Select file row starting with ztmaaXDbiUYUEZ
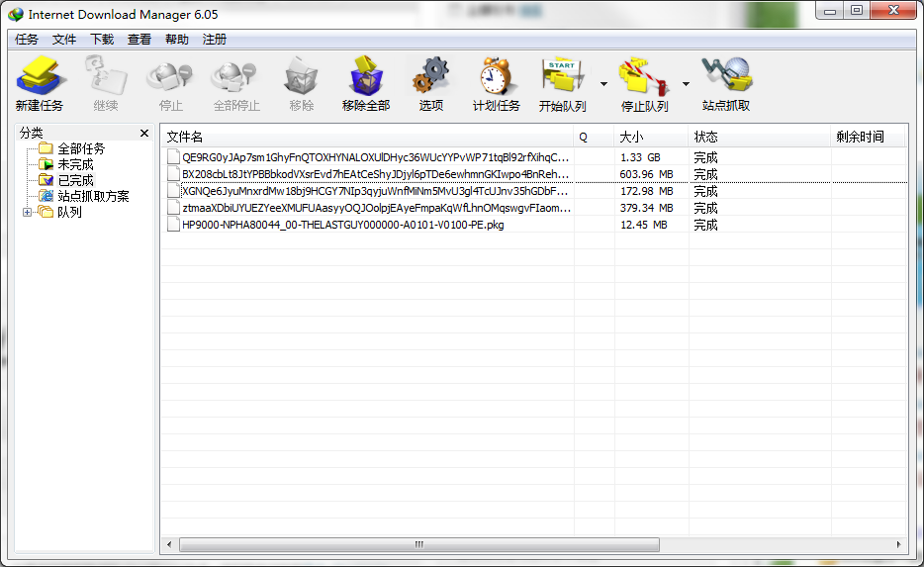The height and width of the screenshot is (567, 924). pos(534,208)
